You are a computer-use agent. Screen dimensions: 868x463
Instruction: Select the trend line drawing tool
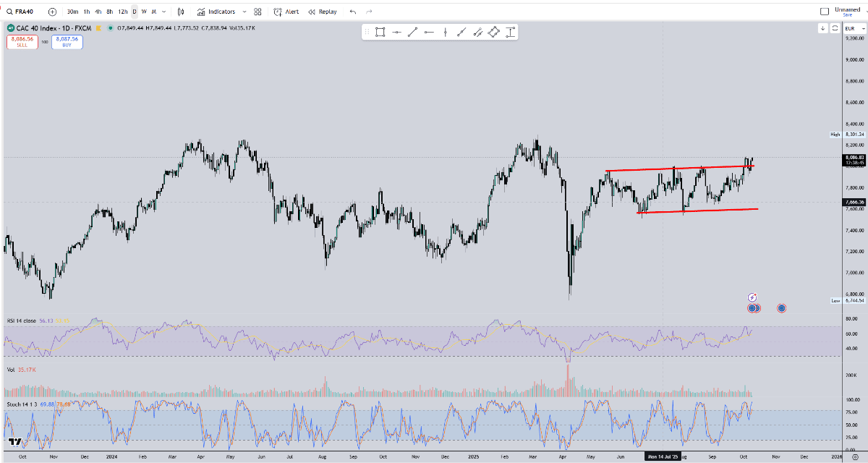pos(412,32)
